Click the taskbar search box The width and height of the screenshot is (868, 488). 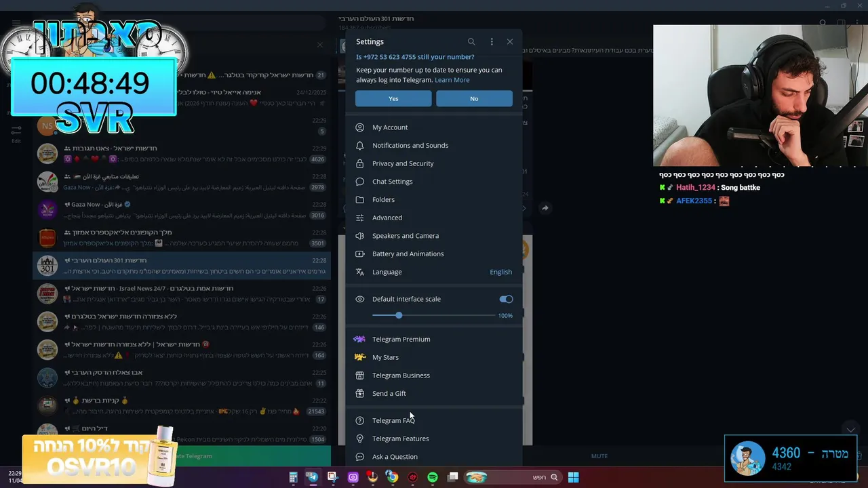pyautogui.click(x=513, y=477)
